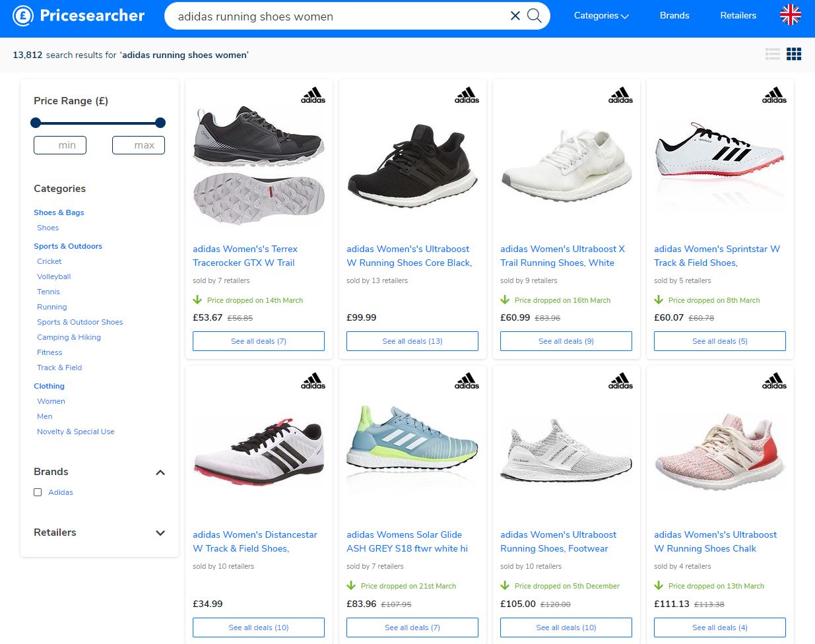The height and width of the screenshot is (644, 815).
Task: Switch to grid view icon
Action: [x=794, y=54]
